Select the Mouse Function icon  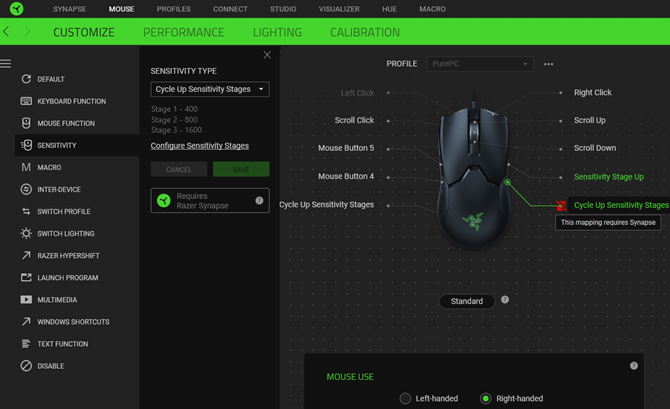[x=26, y=123]
